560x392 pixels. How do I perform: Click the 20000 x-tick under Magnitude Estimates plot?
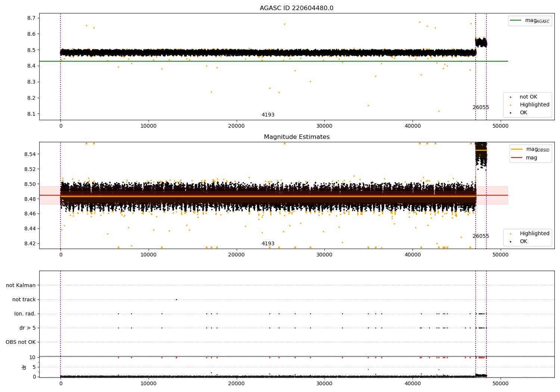pos(236,255)
